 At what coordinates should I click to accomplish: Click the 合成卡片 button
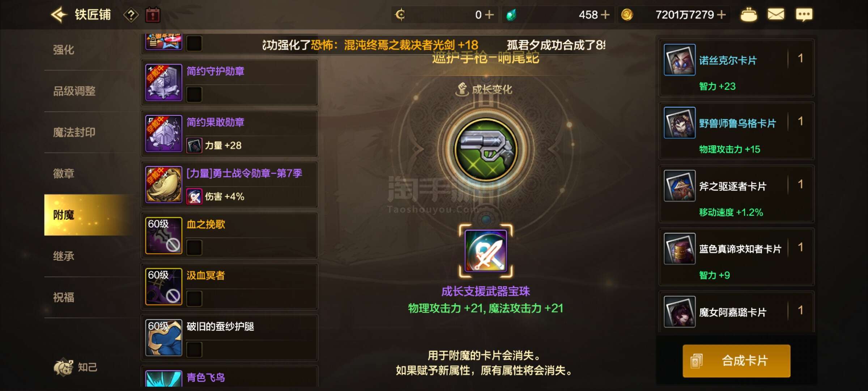pos(736,361)
